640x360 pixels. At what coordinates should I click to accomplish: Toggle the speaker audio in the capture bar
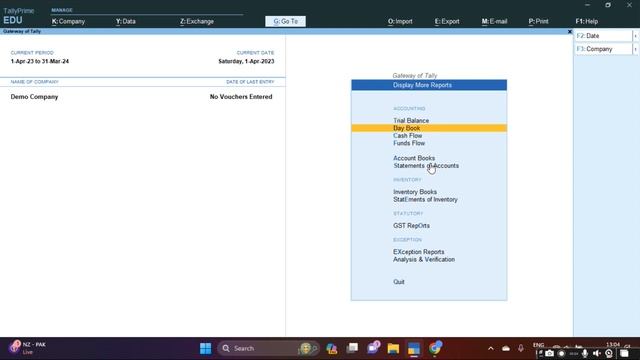click(x=597, y=353)
